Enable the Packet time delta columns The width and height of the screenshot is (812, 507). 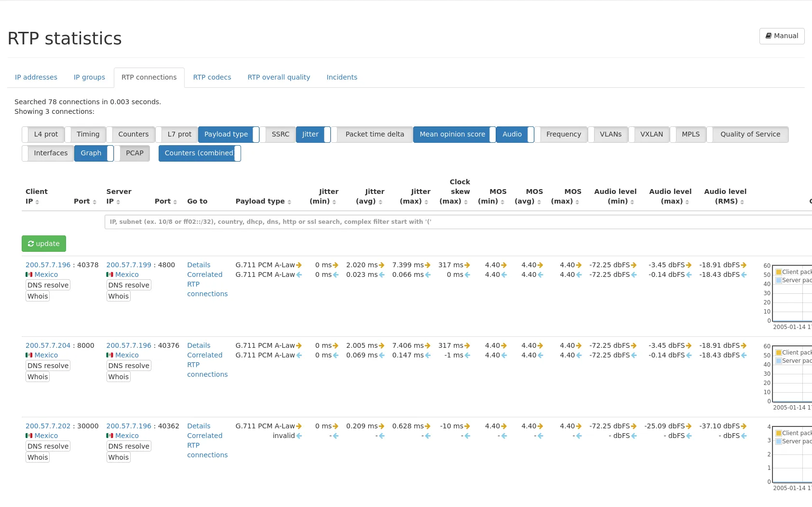tap(374, 135)
